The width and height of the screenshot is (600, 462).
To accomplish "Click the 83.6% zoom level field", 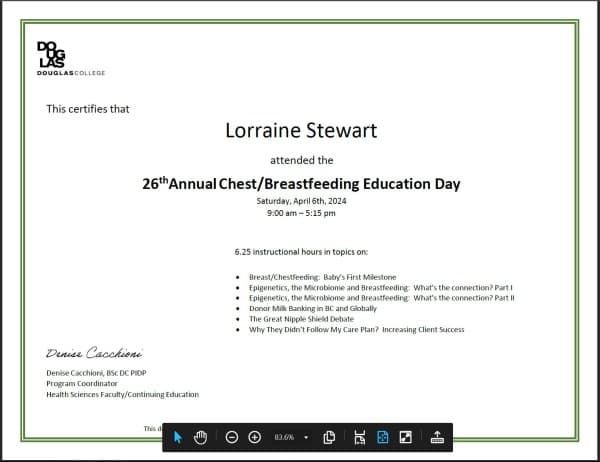I will [x=284, y=437].
